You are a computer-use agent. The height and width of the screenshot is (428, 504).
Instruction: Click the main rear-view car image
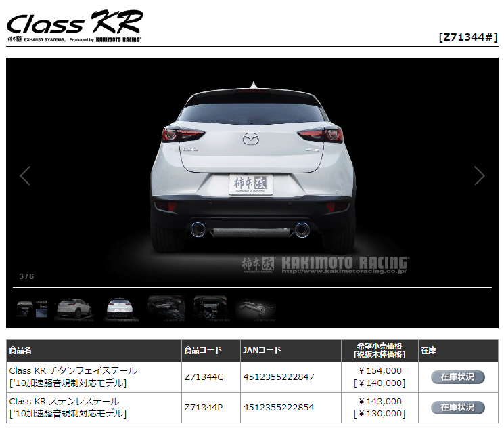click(x=252, y=169)
